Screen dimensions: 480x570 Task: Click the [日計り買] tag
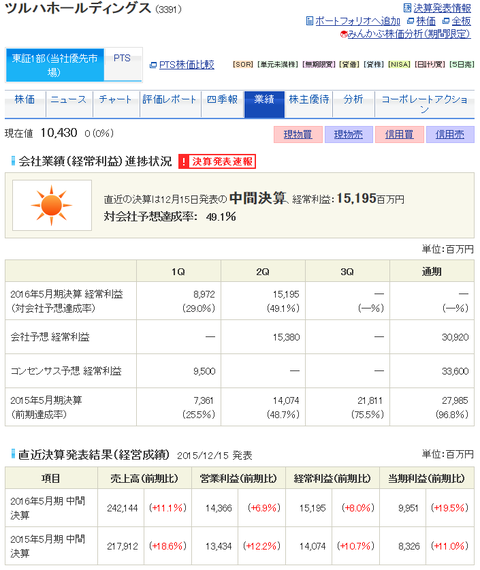pos(430,65)
